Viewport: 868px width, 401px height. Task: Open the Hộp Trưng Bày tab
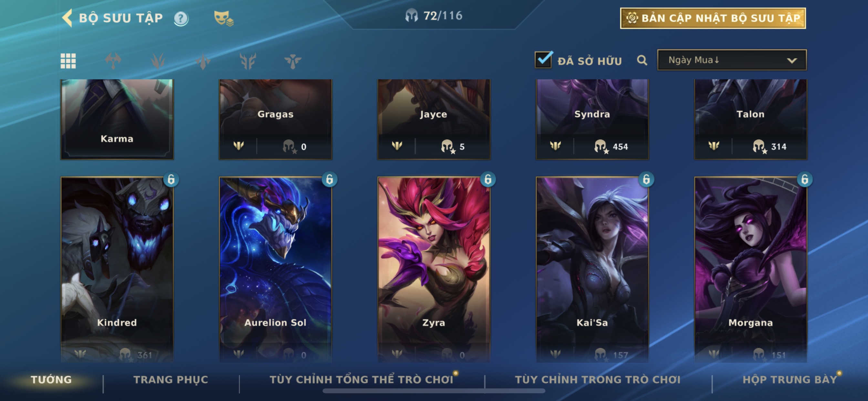click(x=790, y=379)
